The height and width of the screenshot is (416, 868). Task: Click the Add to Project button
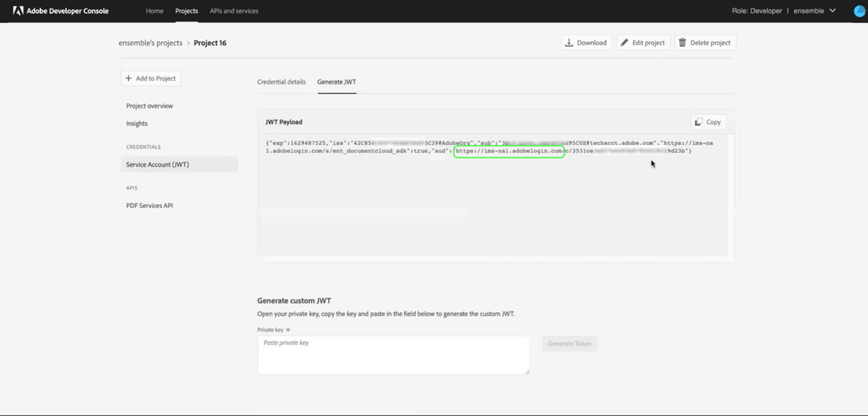[x=151, y=78]
